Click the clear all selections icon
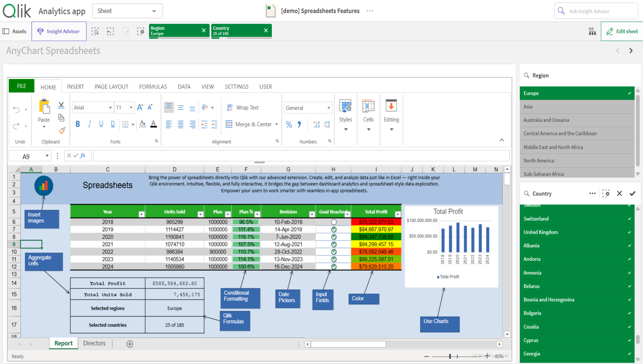The height and width of the screenshot is (364, 643). 141,31
